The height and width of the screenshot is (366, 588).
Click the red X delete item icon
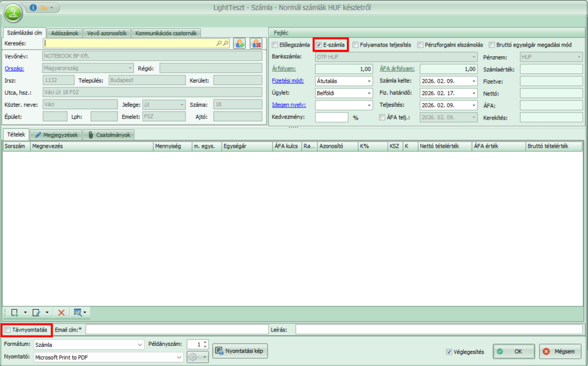coord(61,313)
